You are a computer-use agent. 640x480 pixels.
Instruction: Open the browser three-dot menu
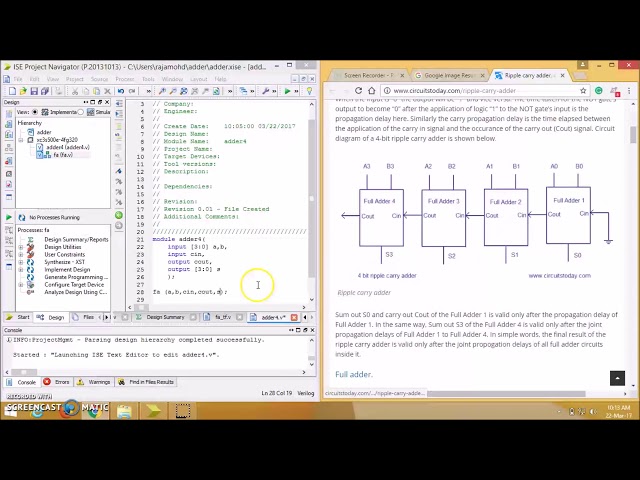coord(629,91)
